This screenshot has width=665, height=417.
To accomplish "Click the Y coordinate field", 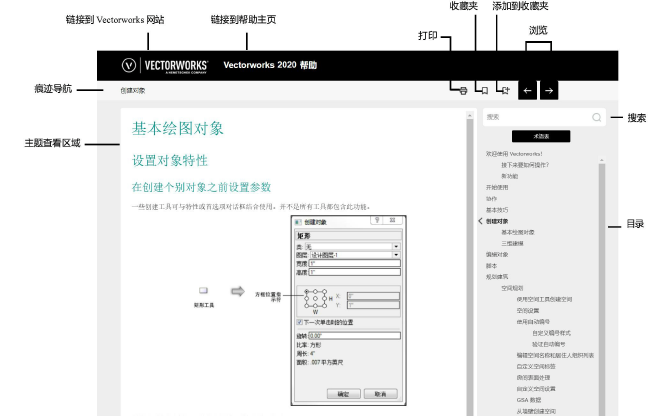I will coord(374,305).
